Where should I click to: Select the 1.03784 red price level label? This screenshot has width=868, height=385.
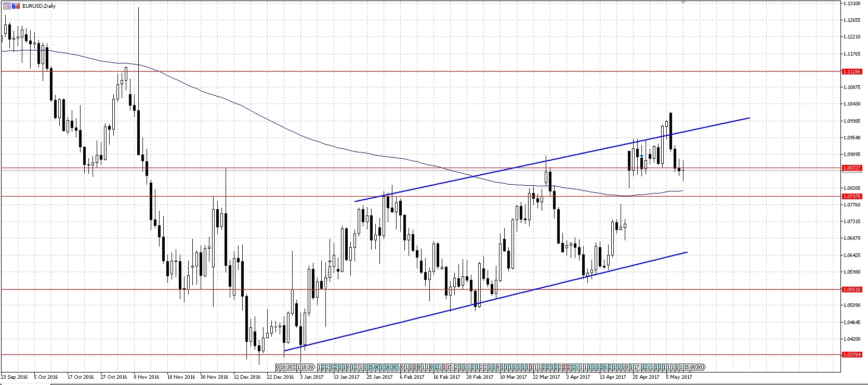tap(852, 354)
